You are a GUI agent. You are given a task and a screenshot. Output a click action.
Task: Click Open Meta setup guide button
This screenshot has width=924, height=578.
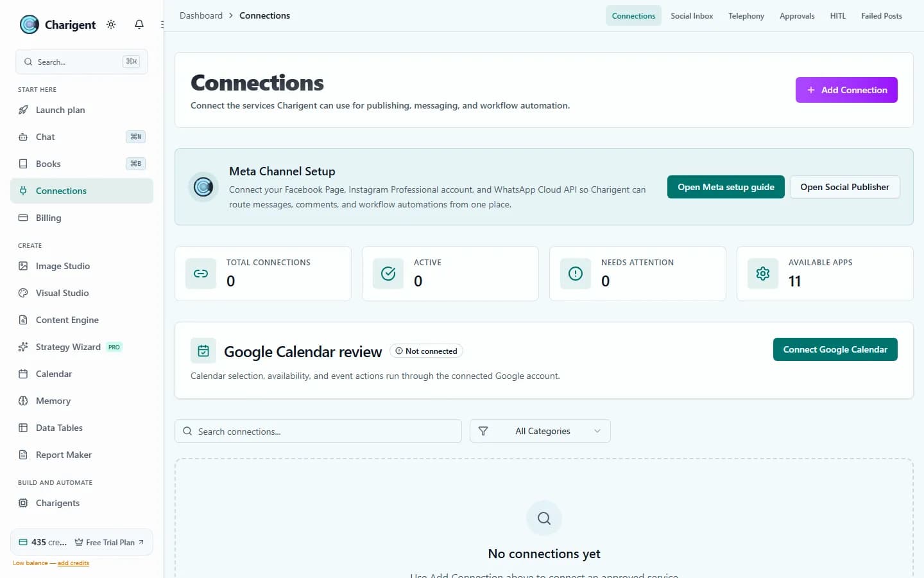726,187
